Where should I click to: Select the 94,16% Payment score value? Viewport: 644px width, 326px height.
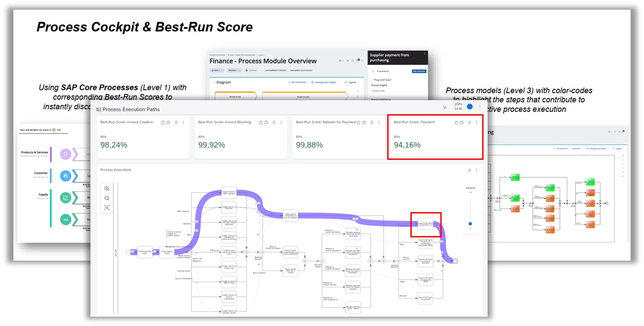[x=407, y=145]
